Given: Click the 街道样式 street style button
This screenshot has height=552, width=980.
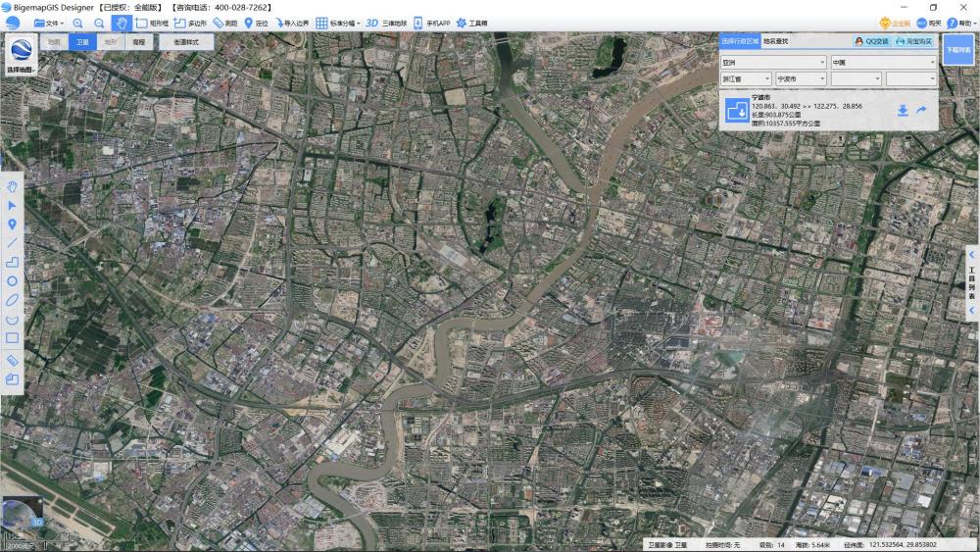Looking at the screenshot, I should pos(186,42).
